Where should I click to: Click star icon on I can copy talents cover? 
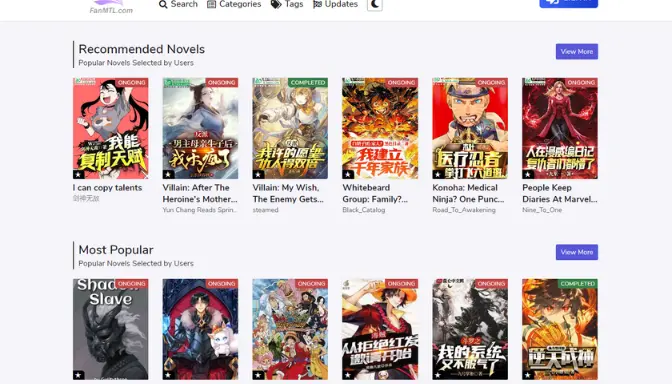[78, 174]
